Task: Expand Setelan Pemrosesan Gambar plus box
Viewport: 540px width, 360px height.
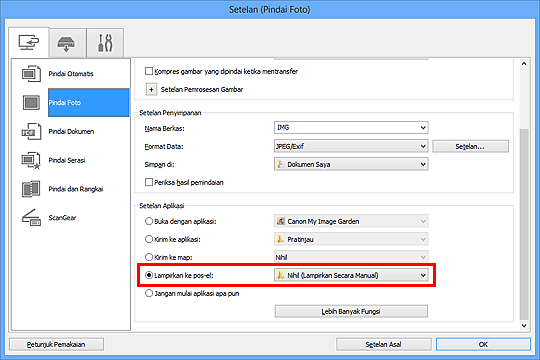Action: coord(151,90)
